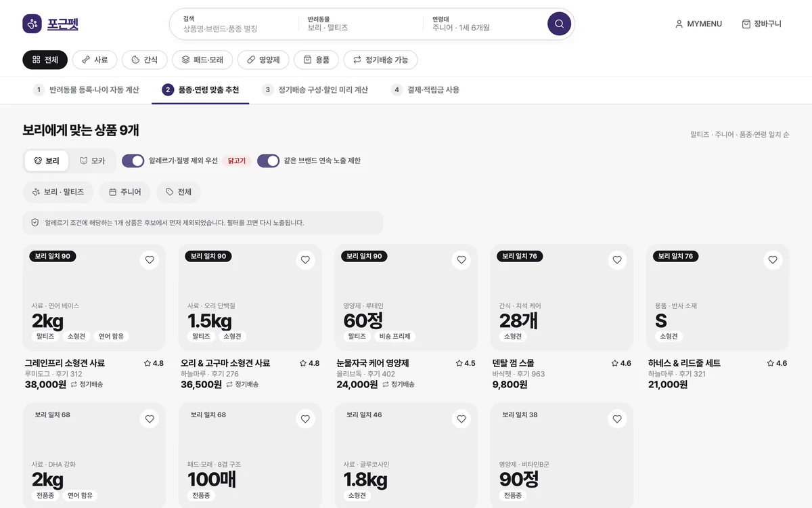The width and height of the screenshot is (812, 508).
Task: Favorite the 100매 pad product heart
Action: tap(305, 419)
